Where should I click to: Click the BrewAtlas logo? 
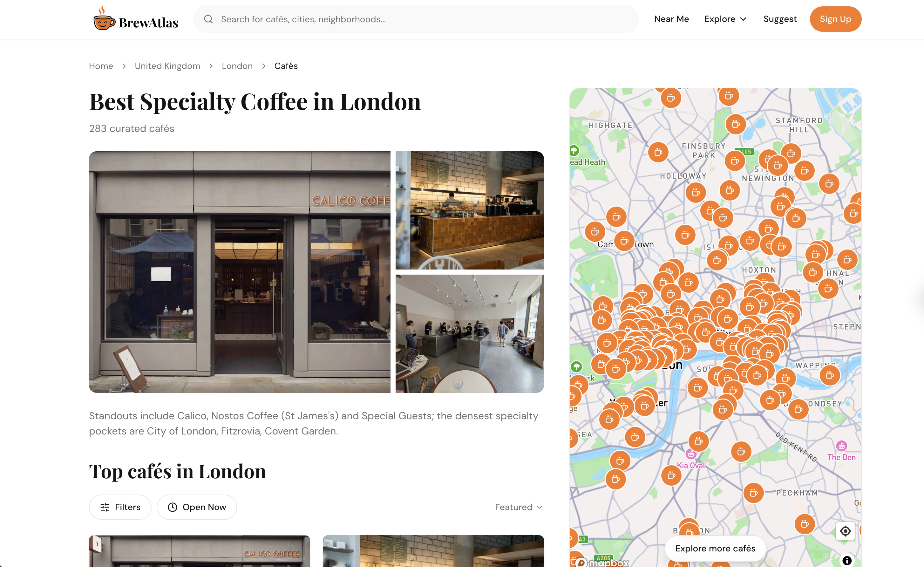[136, 19]
